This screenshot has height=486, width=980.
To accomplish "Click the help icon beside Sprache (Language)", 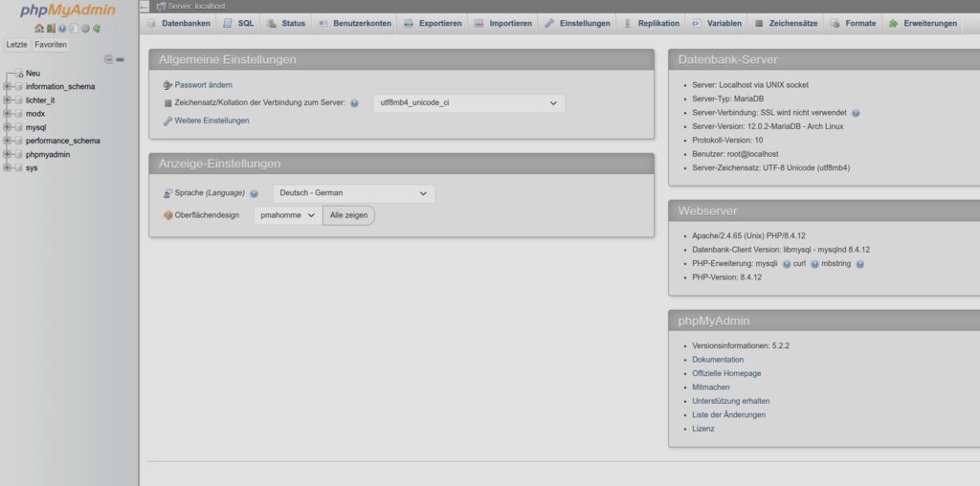I will (x=255, y=194).
